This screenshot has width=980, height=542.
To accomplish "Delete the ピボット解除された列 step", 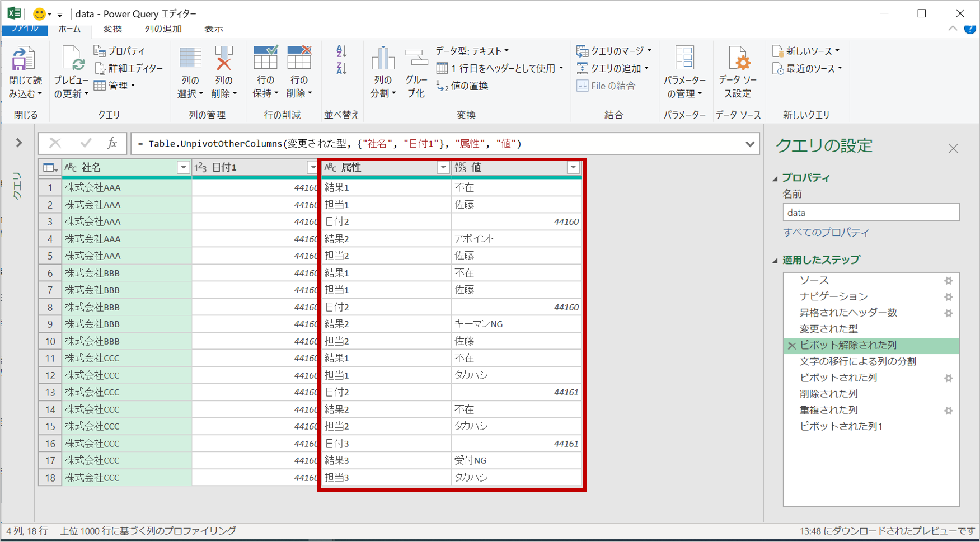I will [791, 346].
